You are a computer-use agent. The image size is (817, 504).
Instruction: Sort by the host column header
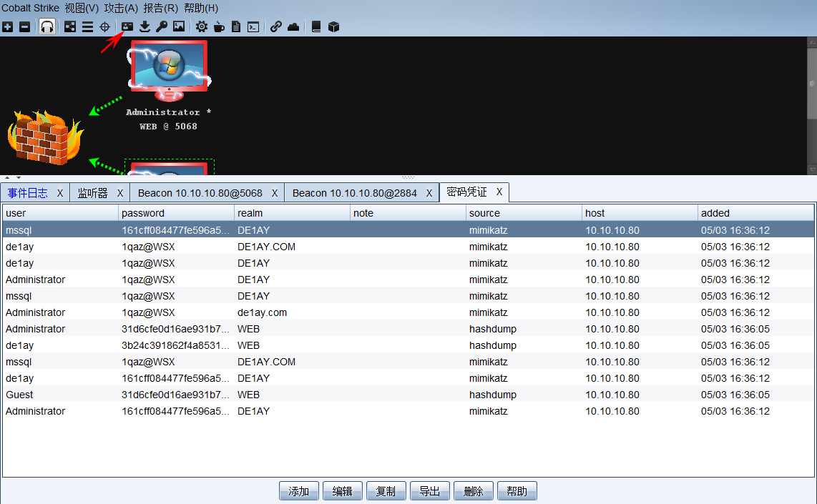point(640,213)
